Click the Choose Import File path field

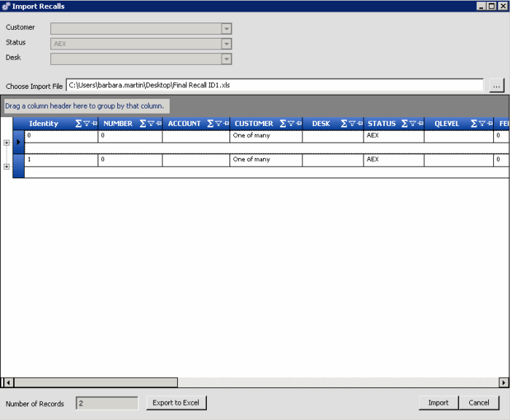(x=274, y=85)
